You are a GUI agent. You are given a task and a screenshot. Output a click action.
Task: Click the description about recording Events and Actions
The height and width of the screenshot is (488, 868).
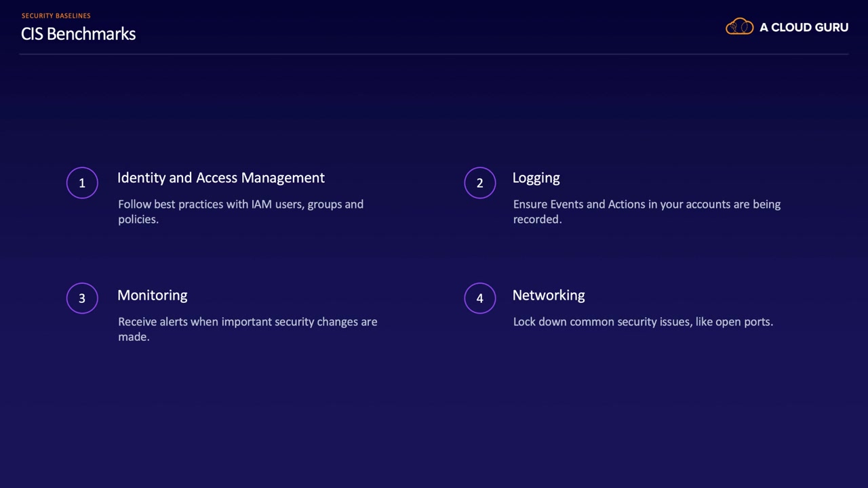(x=646, y=211)
